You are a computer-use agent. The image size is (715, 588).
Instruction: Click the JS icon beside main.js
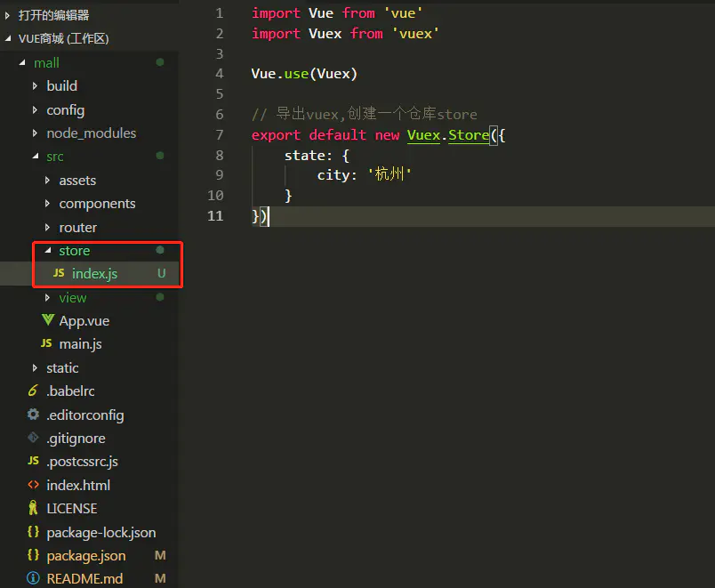point(46,343)
